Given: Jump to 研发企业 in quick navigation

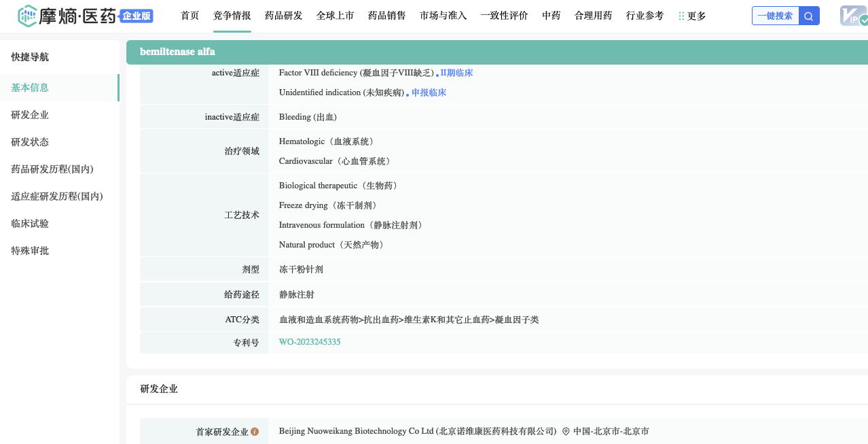Looking at the screenshot, I should pos(30,115).
